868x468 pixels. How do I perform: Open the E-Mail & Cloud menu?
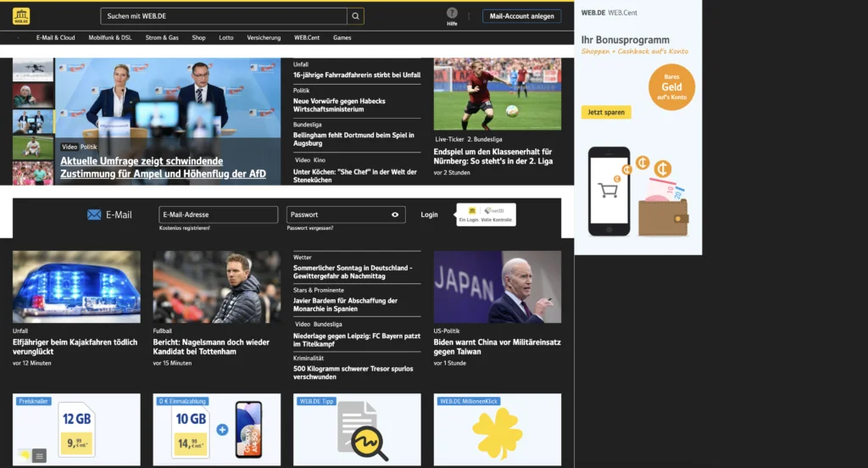point(55,37)
